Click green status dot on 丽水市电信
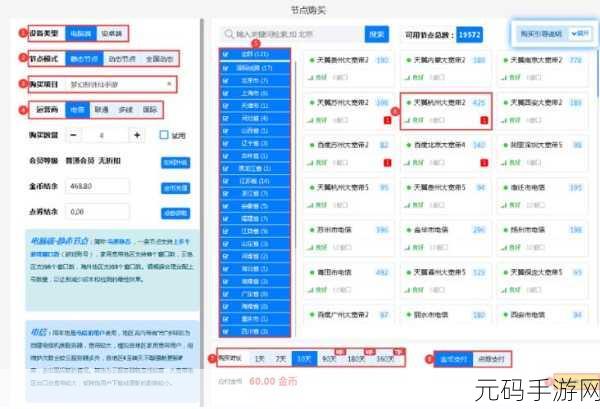600x409 pixels. click(409, 315)
